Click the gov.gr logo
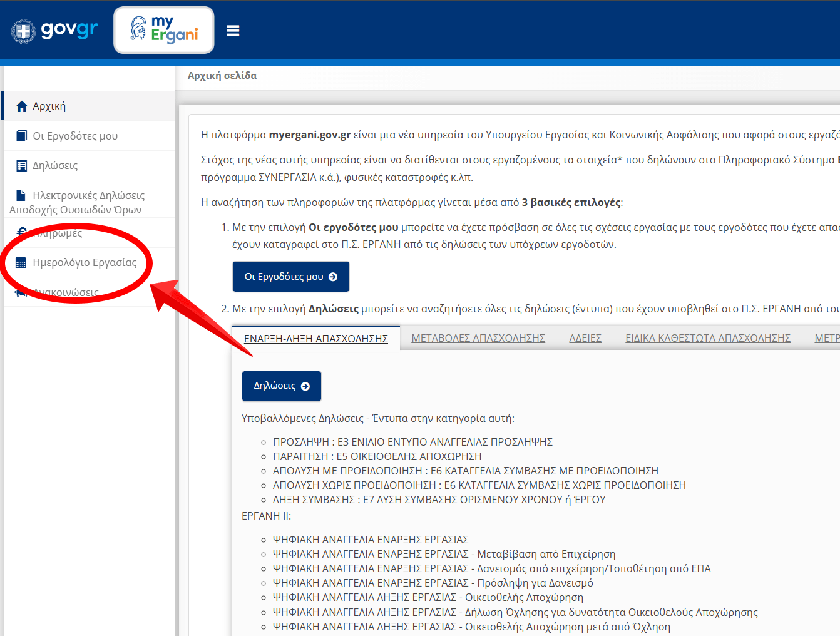 (x=54, y=30)
